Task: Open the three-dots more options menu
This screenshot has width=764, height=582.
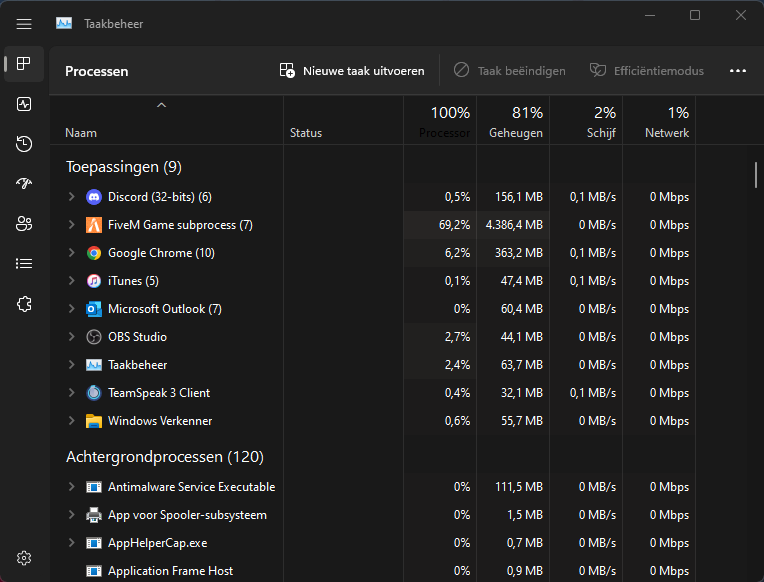Action: 738,71
